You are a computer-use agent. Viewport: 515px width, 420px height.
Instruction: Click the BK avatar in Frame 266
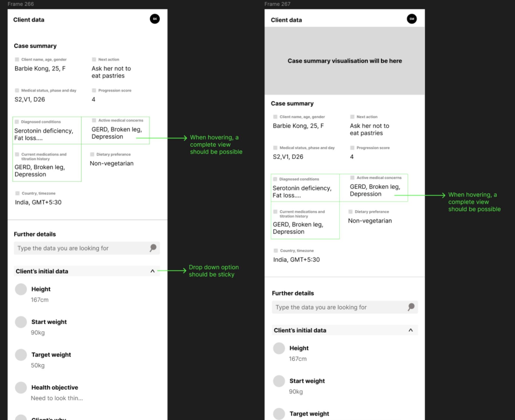pos(155,19)
